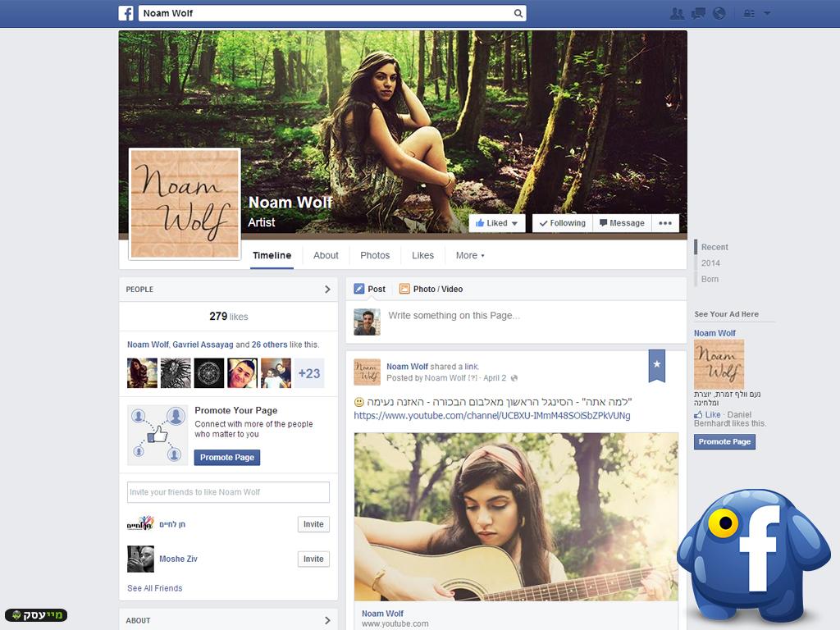Screen dimensions: 840x630
Task: Open privacy shortcuts lock icon
Action: coord(749,13)
